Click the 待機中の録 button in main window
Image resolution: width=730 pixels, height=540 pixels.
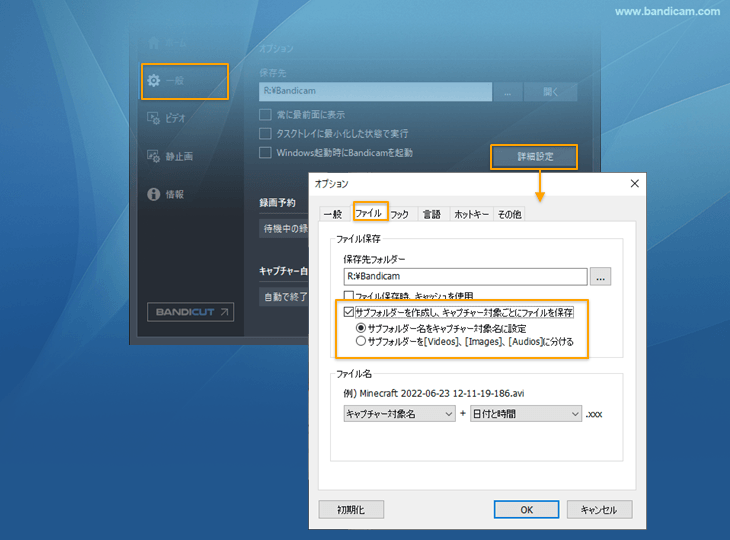(284, 229)
